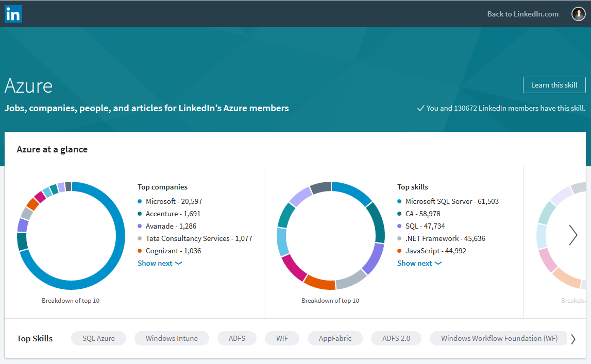Select Windows Workflow Foundation (WF) pill
Viewport: 591px width, 364px height.
[499, 338]
